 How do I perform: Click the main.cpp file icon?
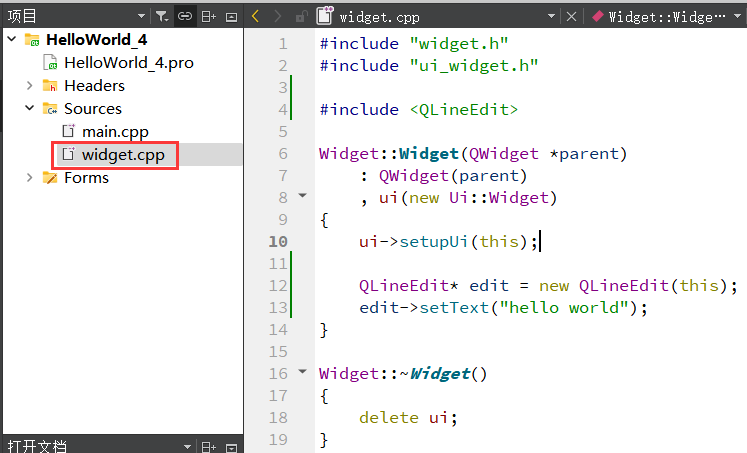tap(69, 131)
